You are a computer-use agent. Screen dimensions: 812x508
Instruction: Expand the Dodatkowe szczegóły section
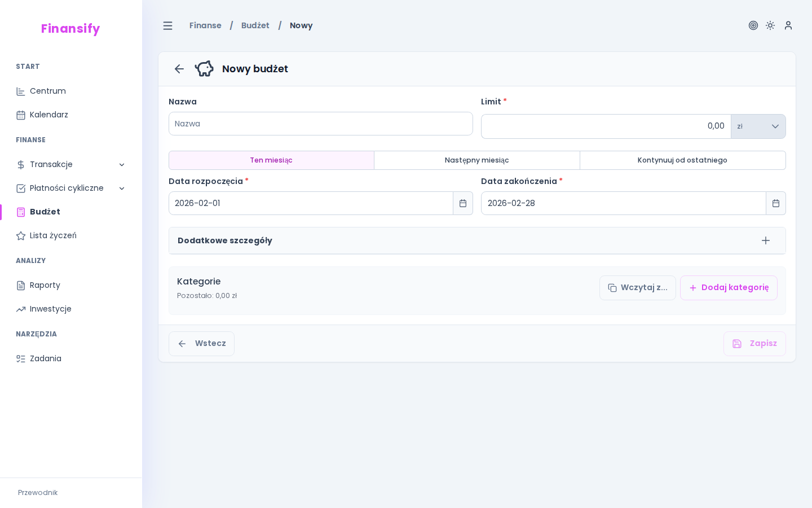coord(765,240)
